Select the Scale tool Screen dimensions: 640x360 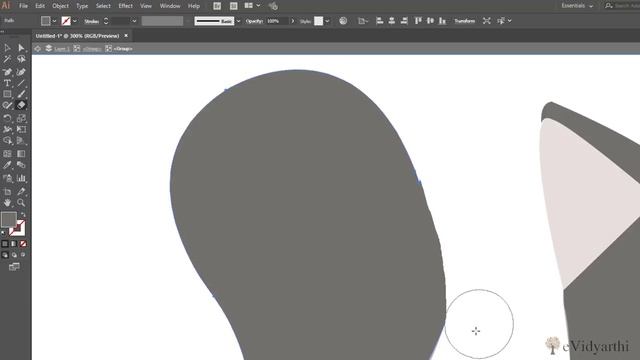pos(21,118)
